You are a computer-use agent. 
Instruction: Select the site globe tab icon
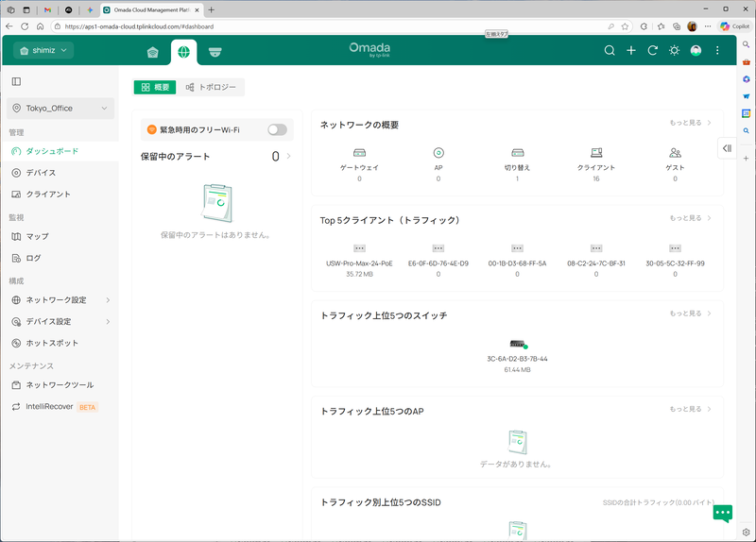click(x=183, y=52)
